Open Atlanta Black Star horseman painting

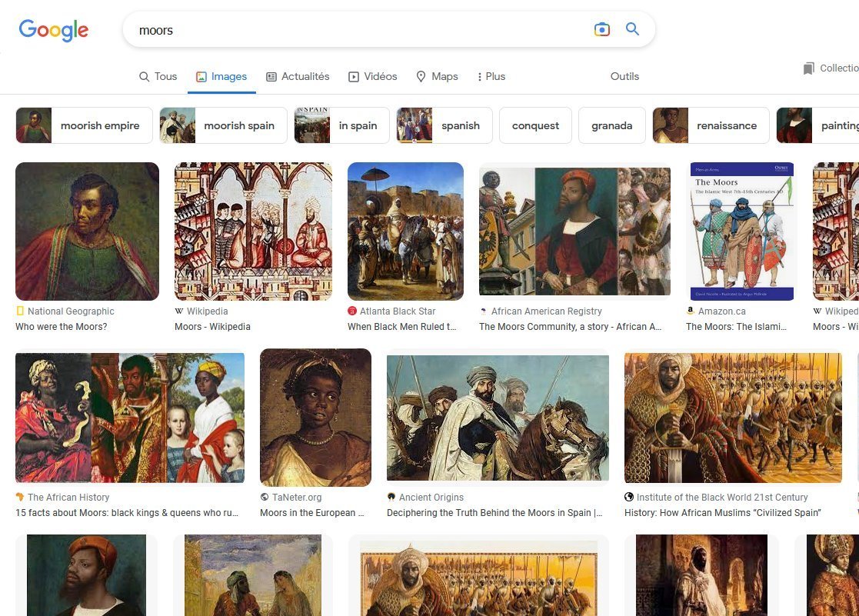click(405, 231)
